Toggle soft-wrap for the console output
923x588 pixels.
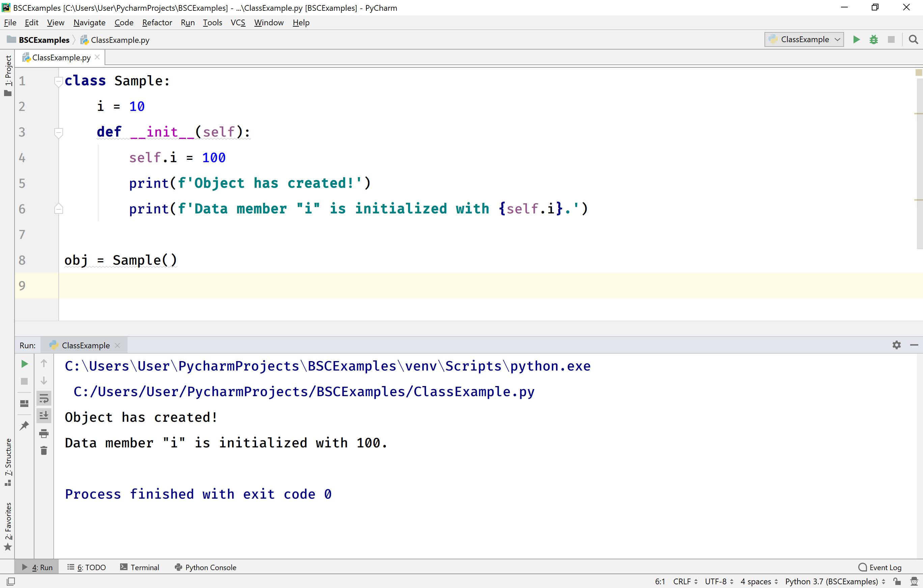point(44,399)
